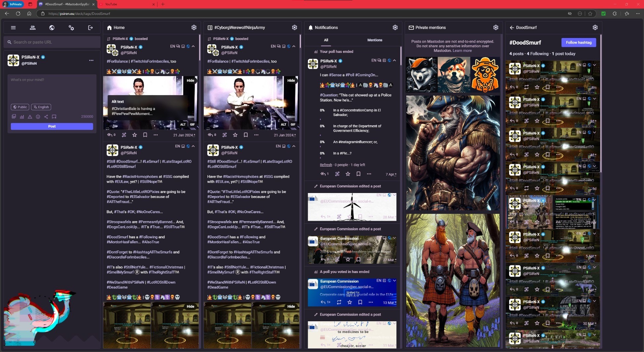Favourite the 21 Jan 2024 post in Home

(135, 135)
